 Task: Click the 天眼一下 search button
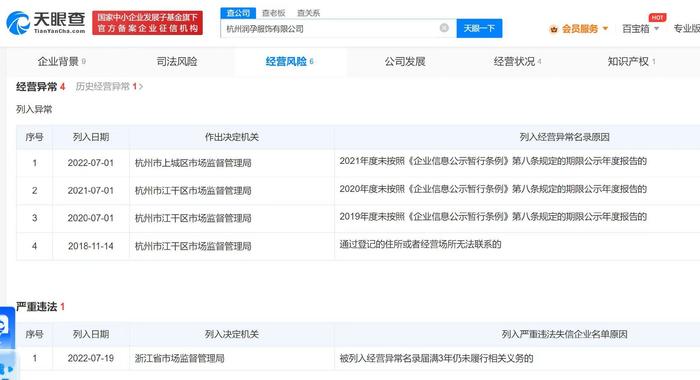click(479, 28)
